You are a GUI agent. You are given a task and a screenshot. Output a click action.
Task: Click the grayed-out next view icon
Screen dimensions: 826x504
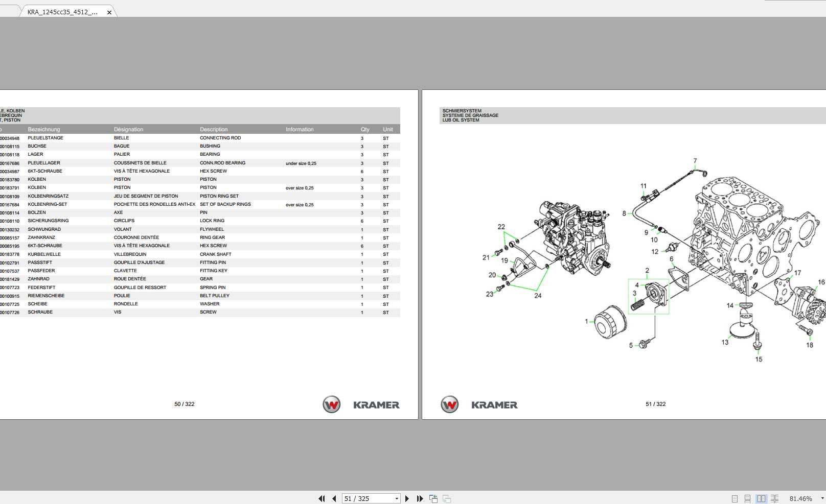pos(447,498)
